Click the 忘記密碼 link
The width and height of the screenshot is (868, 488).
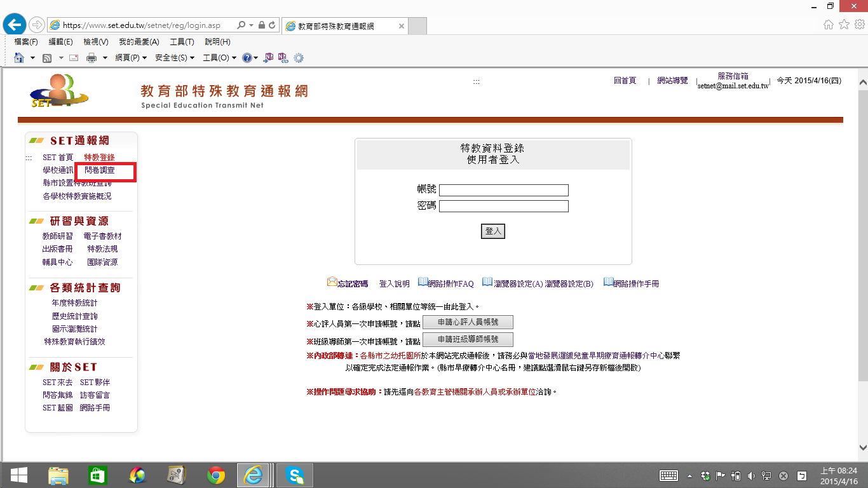[353, 284]
